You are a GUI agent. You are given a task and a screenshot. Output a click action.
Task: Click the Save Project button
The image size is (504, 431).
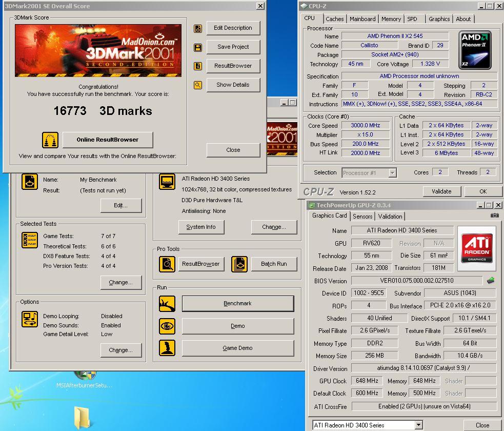click(x=233, y=47)
